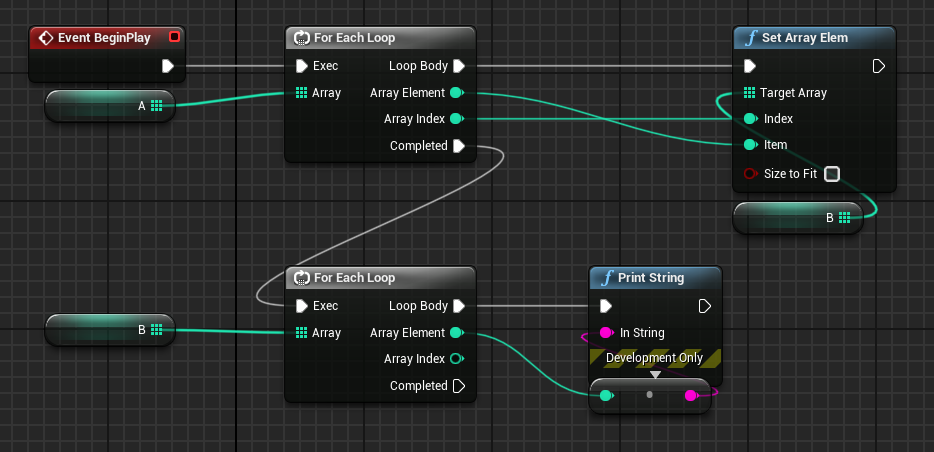Image resolution: width=934 pixels, height=452 pixels.
Task: Select the Set Array Elem node title
Action: pyautogui.click(x=805, y=38)
